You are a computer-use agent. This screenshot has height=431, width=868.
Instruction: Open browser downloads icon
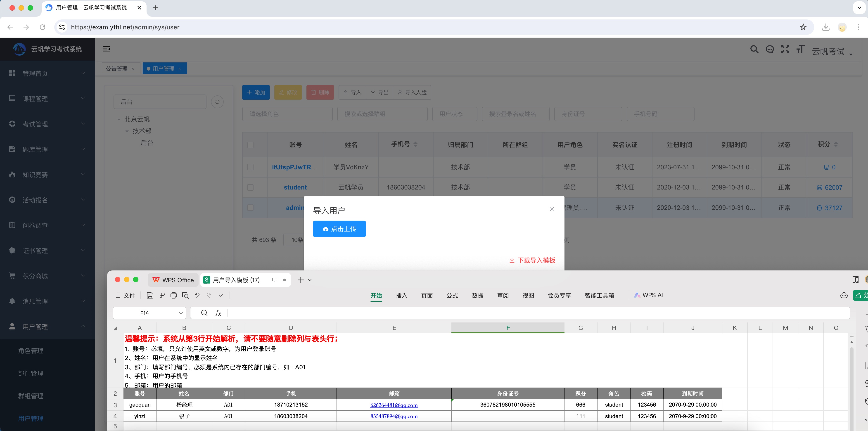click(825, 27)
